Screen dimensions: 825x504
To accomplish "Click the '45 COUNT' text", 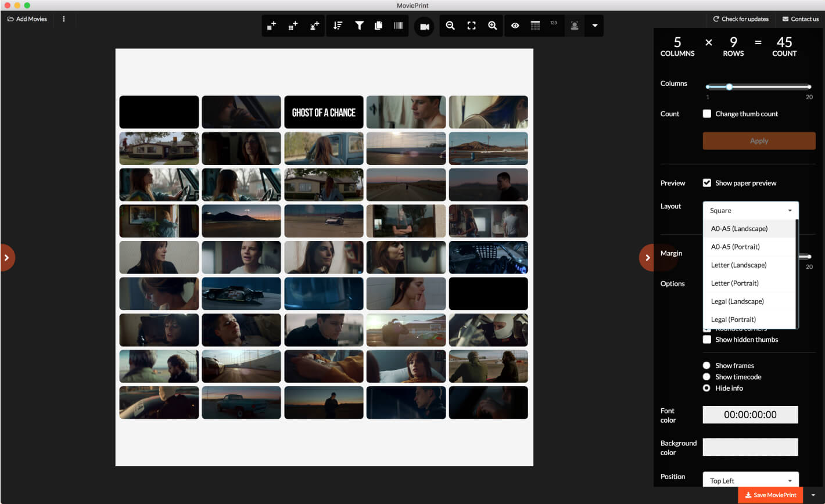I will click(784, 46).
